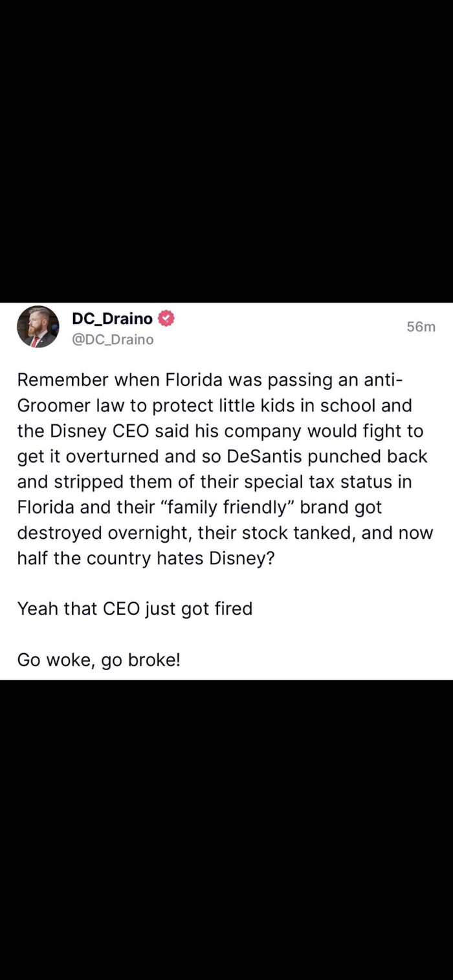Click the DC_Draino display name
The height and width of the screenshot is (980, 453).
112,318
